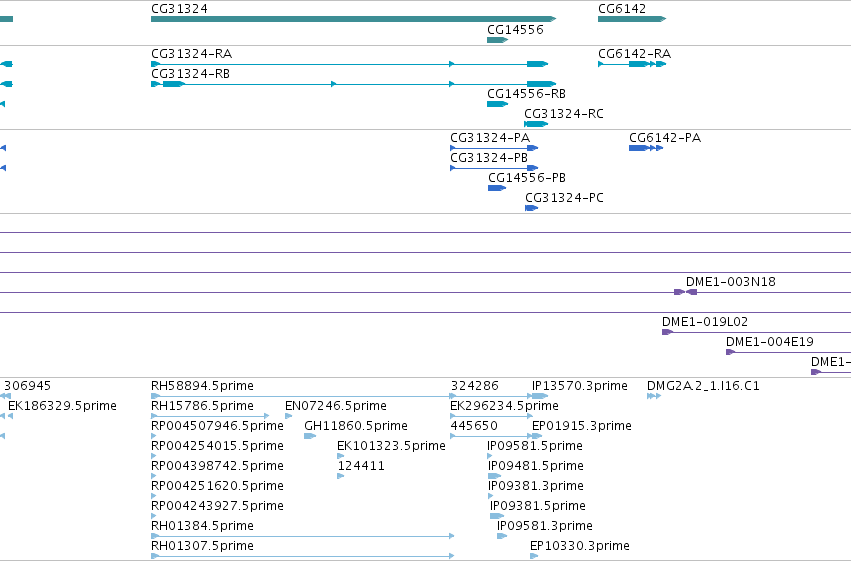
Task: Select the DMG2A.2_1.I16.C1 EST label
Action: pyautogui.click(x=703, y=386)
